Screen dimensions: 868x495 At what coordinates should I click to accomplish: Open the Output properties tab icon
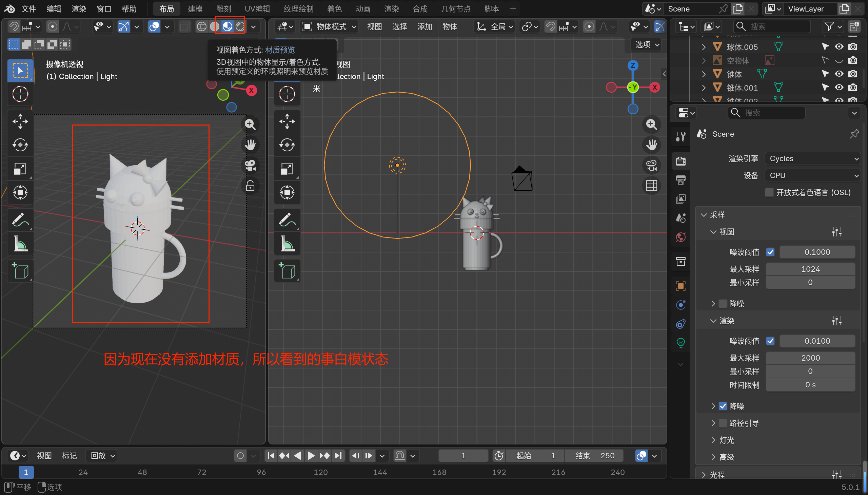(681, 180)
